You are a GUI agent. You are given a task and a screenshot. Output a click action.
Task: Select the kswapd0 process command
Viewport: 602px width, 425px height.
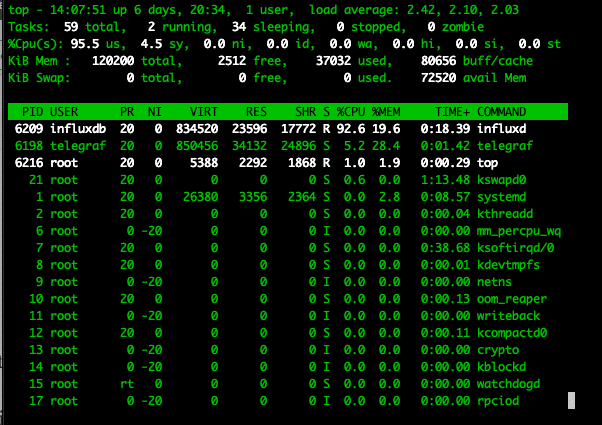tap(501, 180)
